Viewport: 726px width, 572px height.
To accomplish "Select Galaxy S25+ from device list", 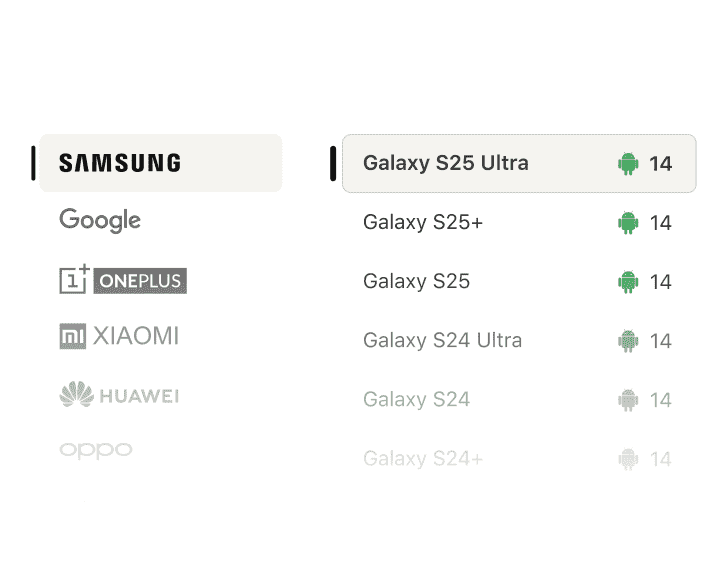I will pyautogui.click(x=519, y=223).
